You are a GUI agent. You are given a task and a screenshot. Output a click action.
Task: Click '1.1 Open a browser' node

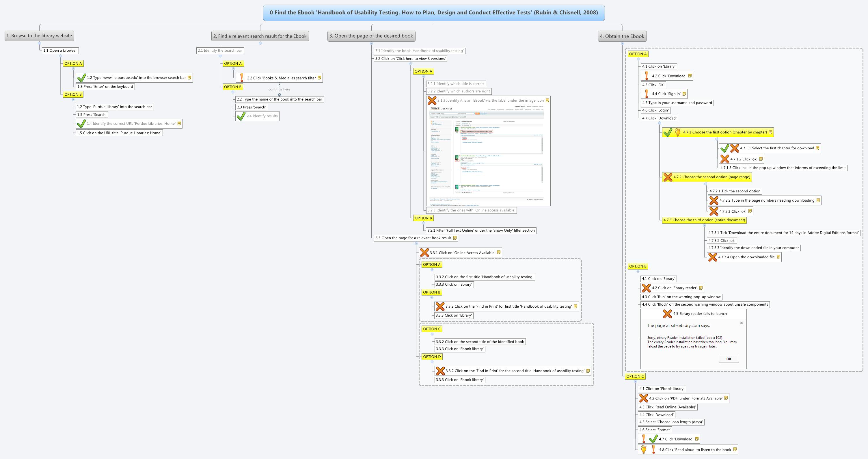[60, 51]
